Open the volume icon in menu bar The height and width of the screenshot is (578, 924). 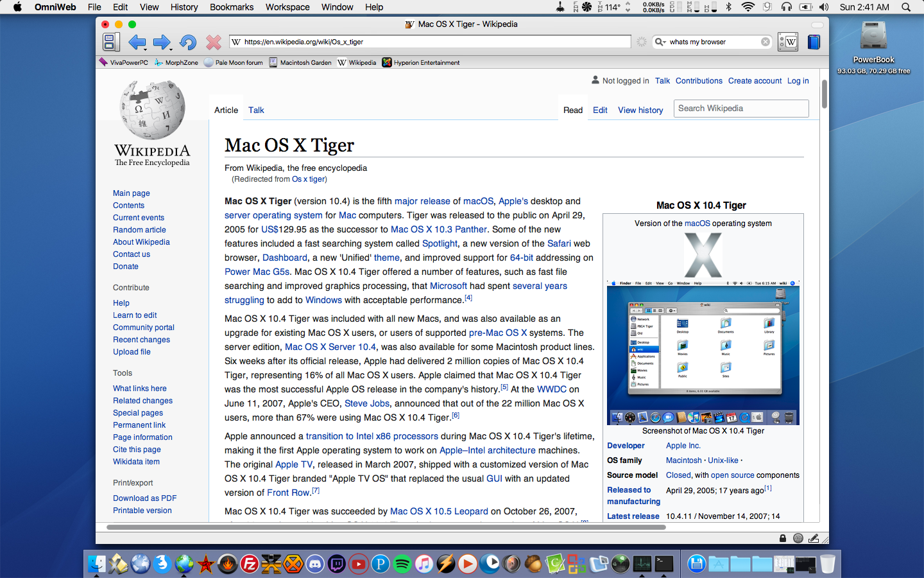point(824,7)
